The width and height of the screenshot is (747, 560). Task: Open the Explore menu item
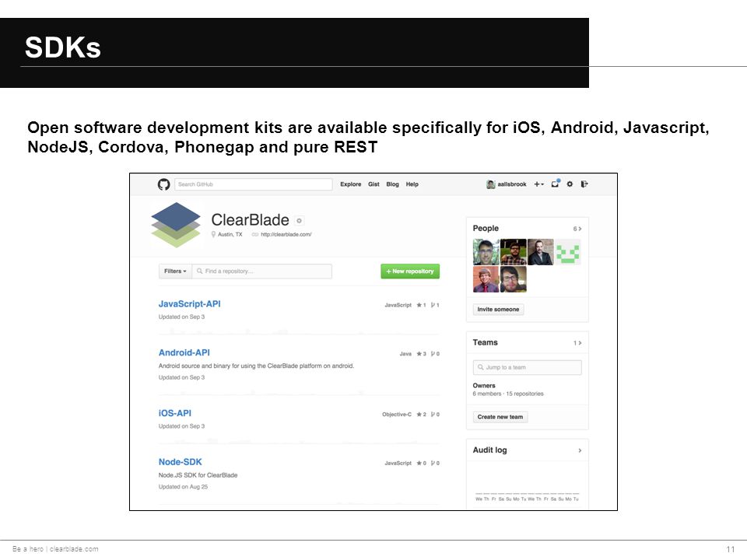click(x=351, y=184)
